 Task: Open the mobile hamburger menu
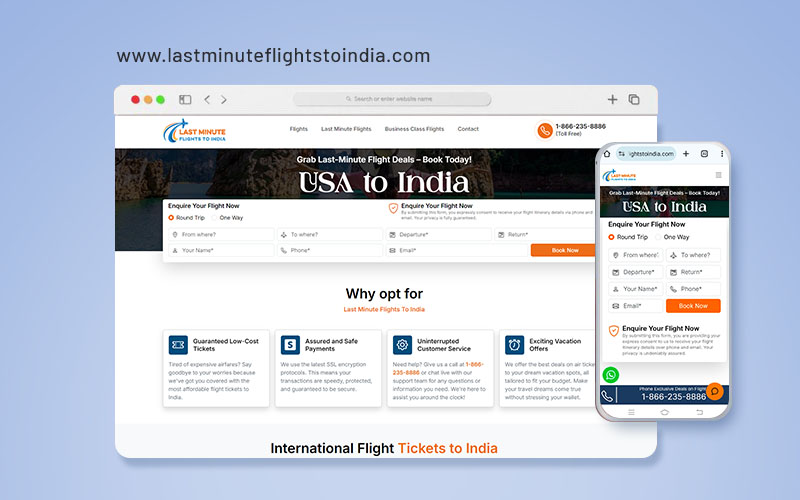[718, 175]
